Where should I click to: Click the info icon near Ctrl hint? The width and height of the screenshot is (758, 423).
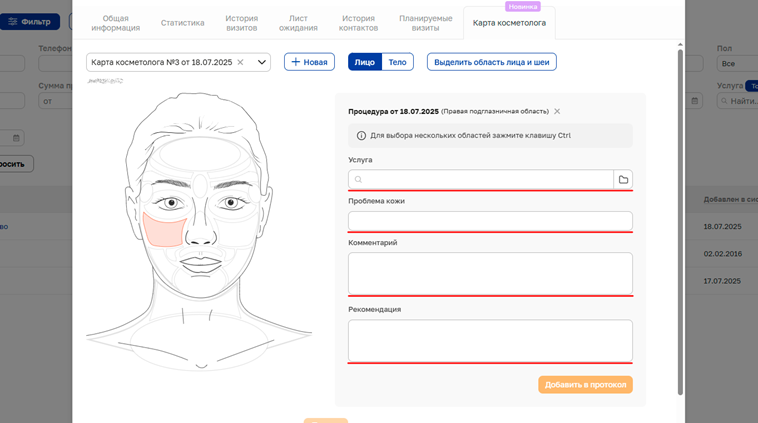click(361, 136)
